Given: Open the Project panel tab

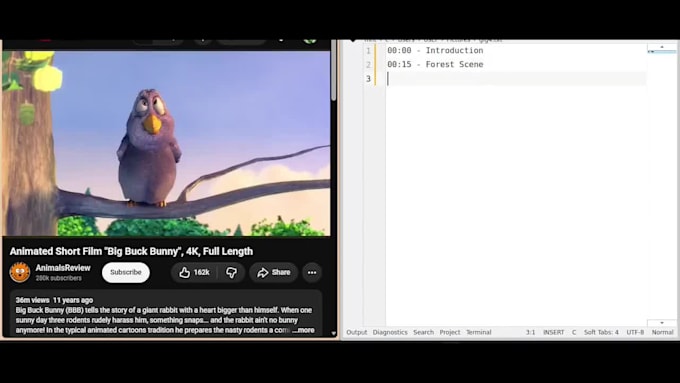Looking at the screenshot, I should point(450,332).
